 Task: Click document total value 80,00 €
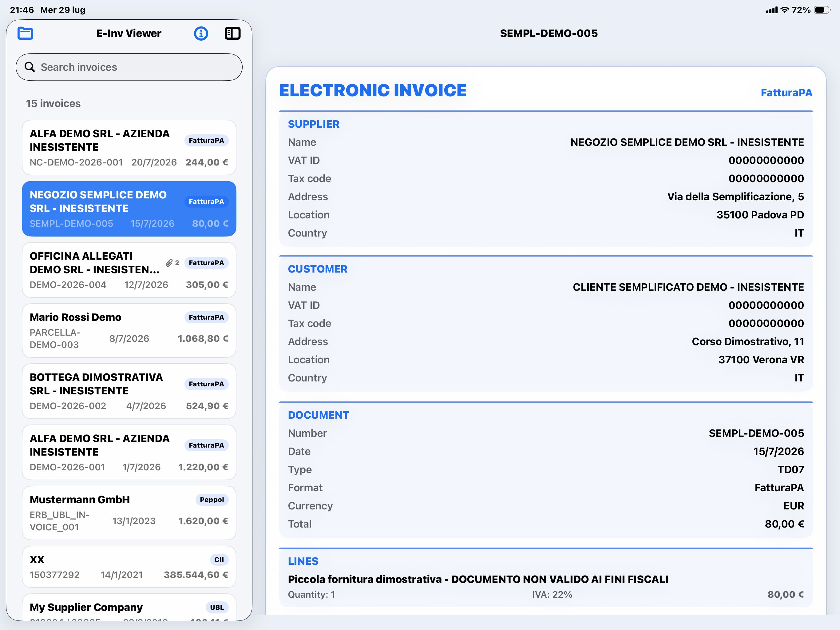(784, 524)
